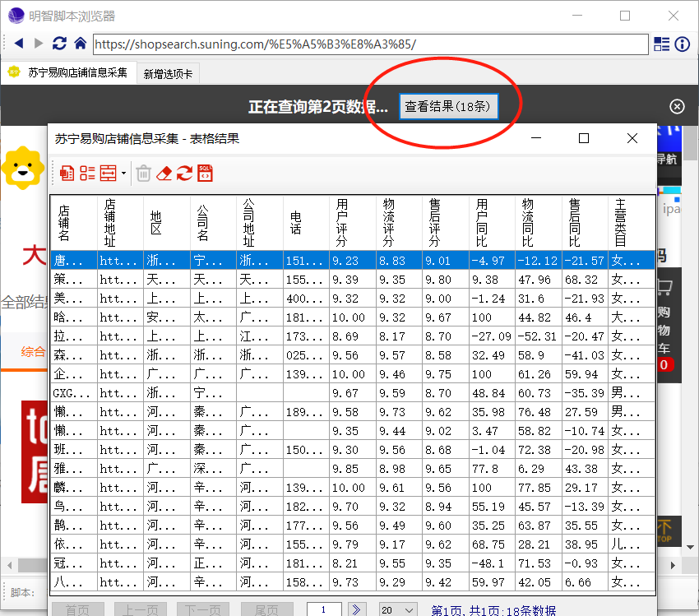699x616 pixels.
Task: Click cell with value -52.31
Action: click(x=538, y=336)
